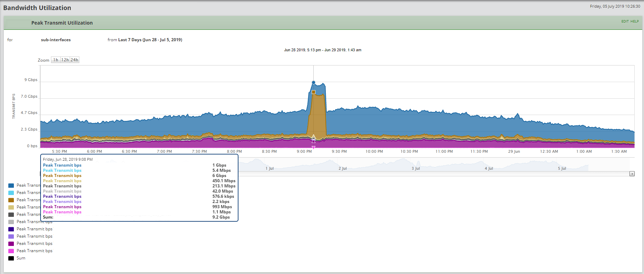This screenshot has width=644, height=274.
Task: Click the light blue legend swatch
Action: pos(11,193)
